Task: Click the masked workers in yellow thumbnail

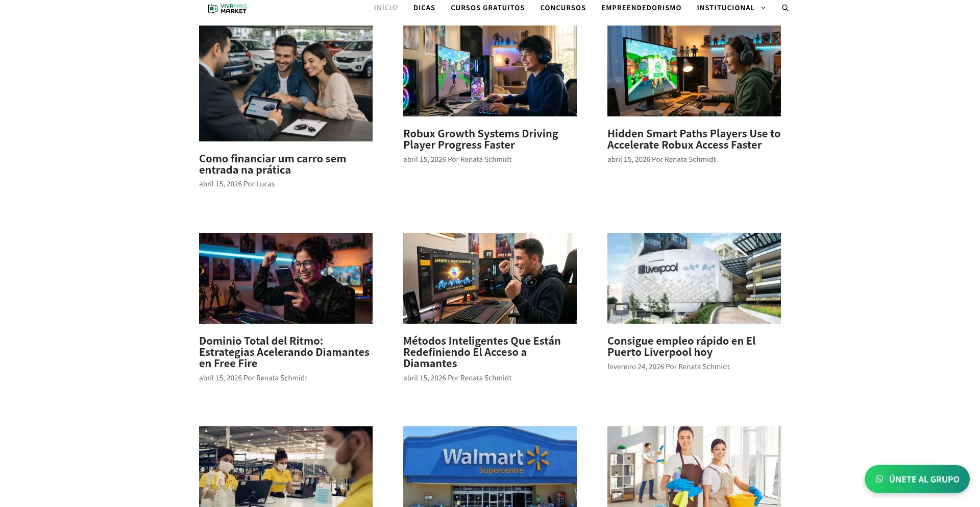Action: coord(286,467)
